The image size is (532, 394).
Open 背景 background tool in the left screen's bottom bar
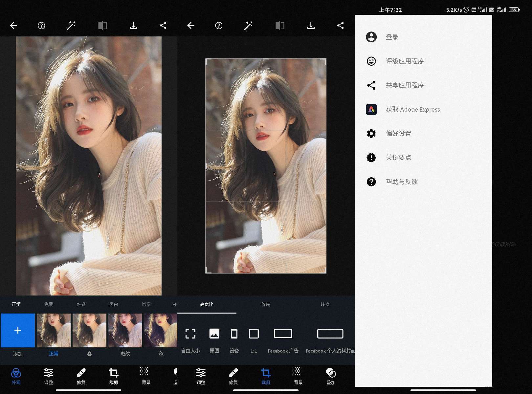pyautogui.click(x=146, y=376)
